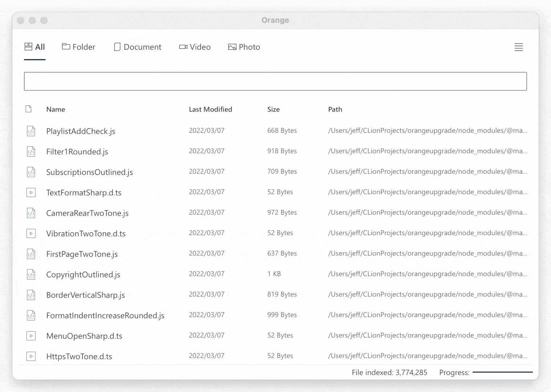Sort by the Name column header
The image size is (551, 392).
click(56, 110)
